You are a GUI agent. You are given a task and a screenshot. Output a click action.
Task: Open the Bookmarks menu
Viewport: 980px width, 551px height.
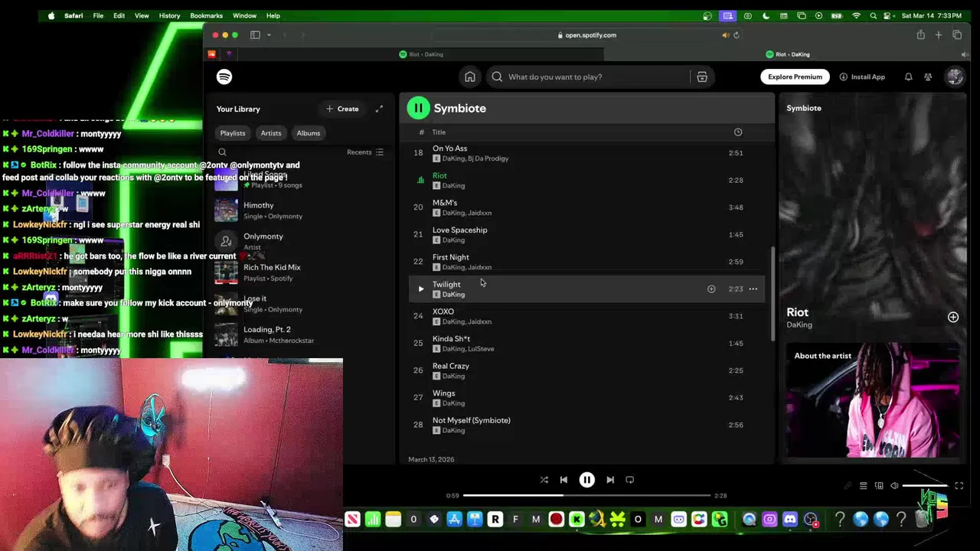pyautogui.click(x=206, y=15)
